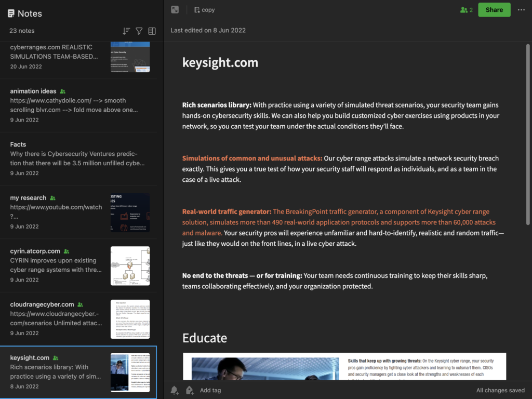The height and width of the screenshot is (399, 532).
Task: Open the cyberranges.com note thumbnail
Action: pyautogui.click(x=130, y=57)
